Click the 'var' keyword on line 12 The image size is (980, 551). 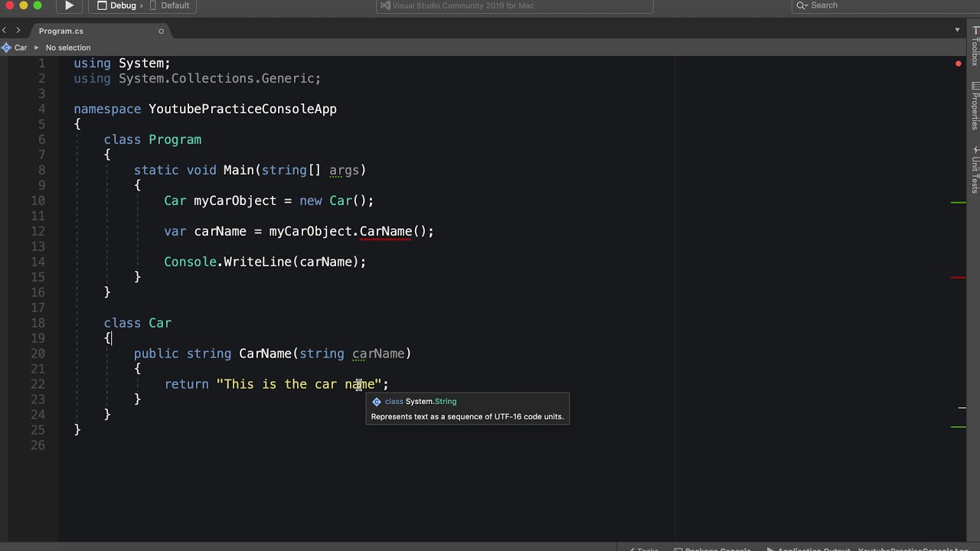175,231
